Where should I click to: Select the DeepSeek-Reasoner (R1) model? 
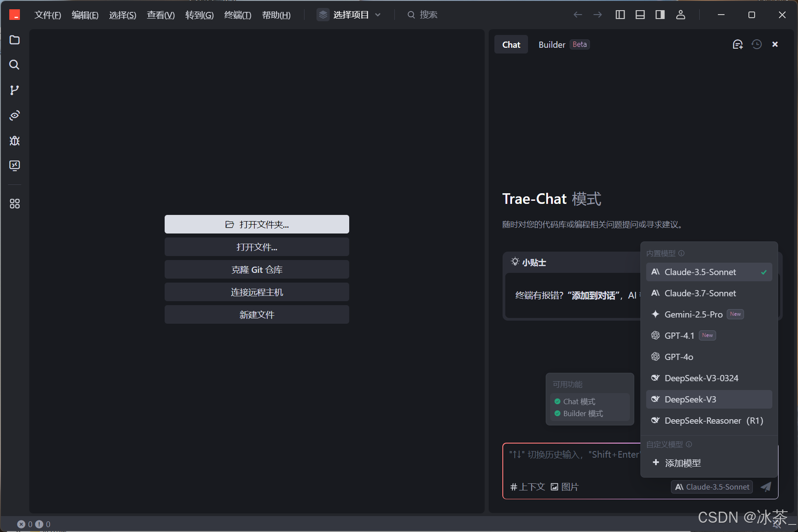click(709, 421)
